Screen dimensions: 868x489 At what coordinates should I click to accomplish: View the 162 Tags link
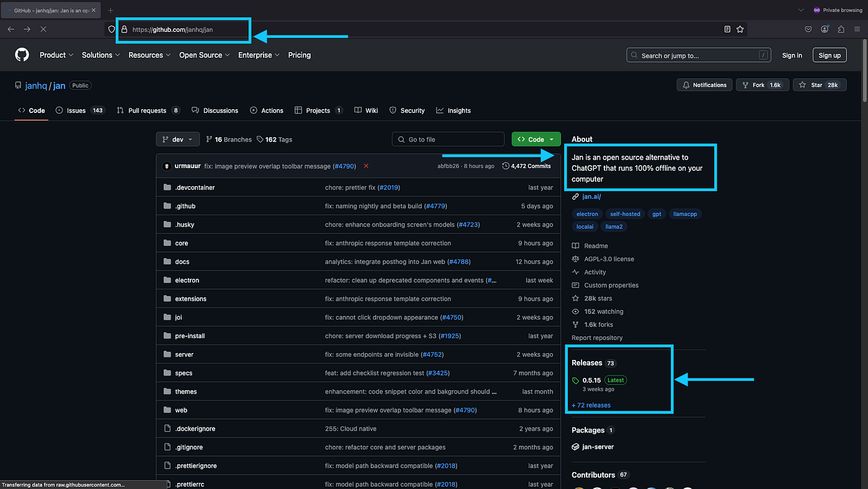coord(275,140)
